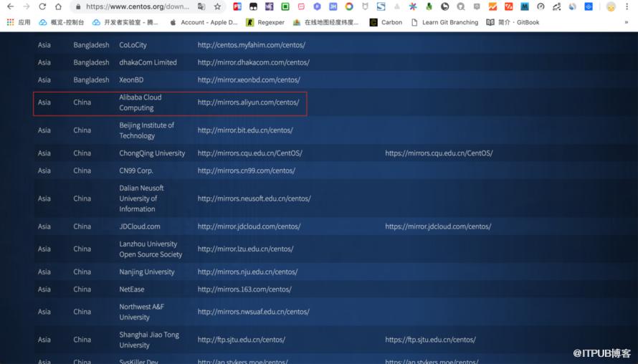Image resolution: width=638 pixels, height=364 pixels.
Task: Open the 开发者实验室 bookmark
Action: click(125, 22)
